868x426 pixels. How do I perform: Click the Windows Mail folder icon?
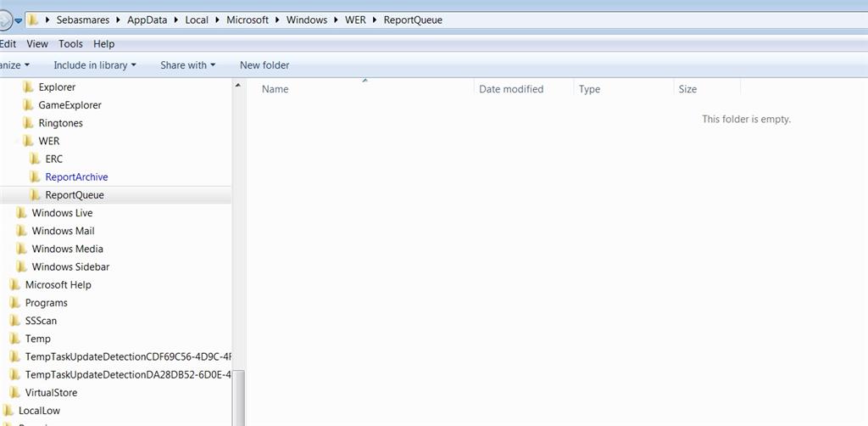click(21, 231)
